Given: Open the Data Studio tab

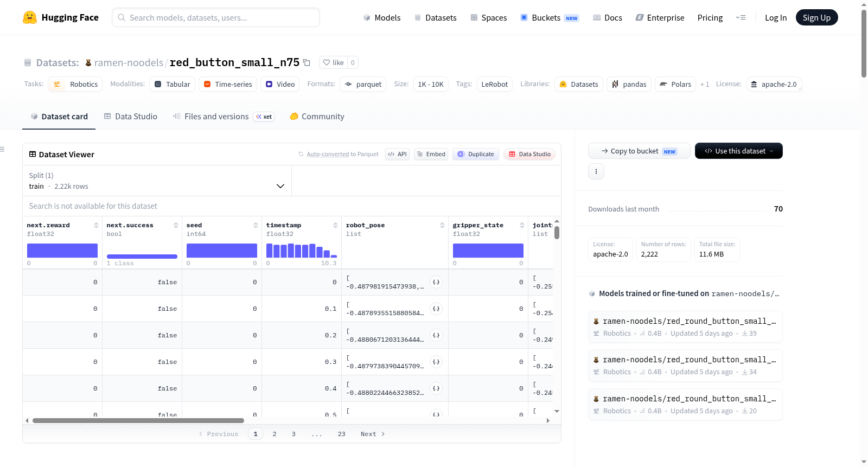Looking at the screenshot, I should pos(131,117).
